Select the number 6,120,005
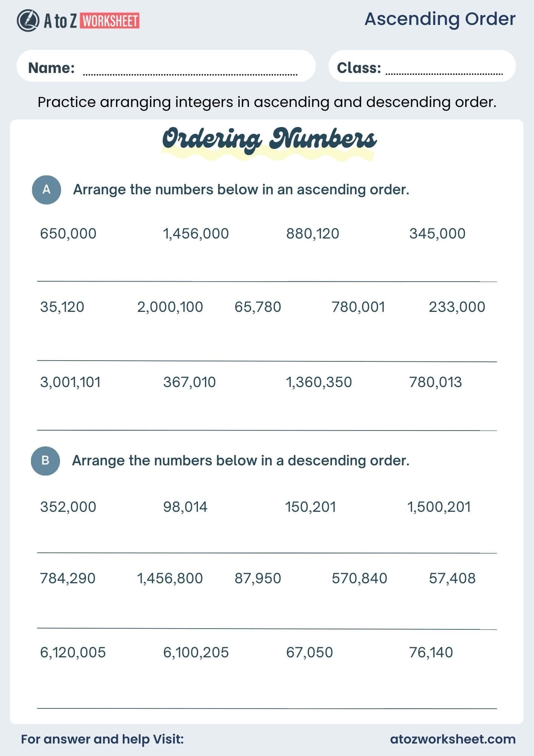The image size is (534, 756). click(x=73, y=652)
